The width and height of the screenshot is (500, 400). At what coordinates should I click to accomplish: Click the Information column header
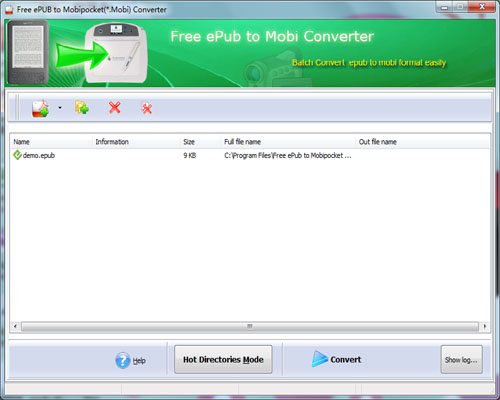tap(136, 142)
